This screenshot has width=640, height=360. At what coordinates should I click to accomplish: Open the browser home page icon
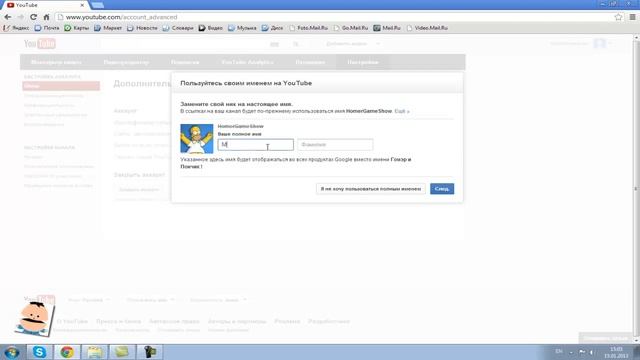46,17
